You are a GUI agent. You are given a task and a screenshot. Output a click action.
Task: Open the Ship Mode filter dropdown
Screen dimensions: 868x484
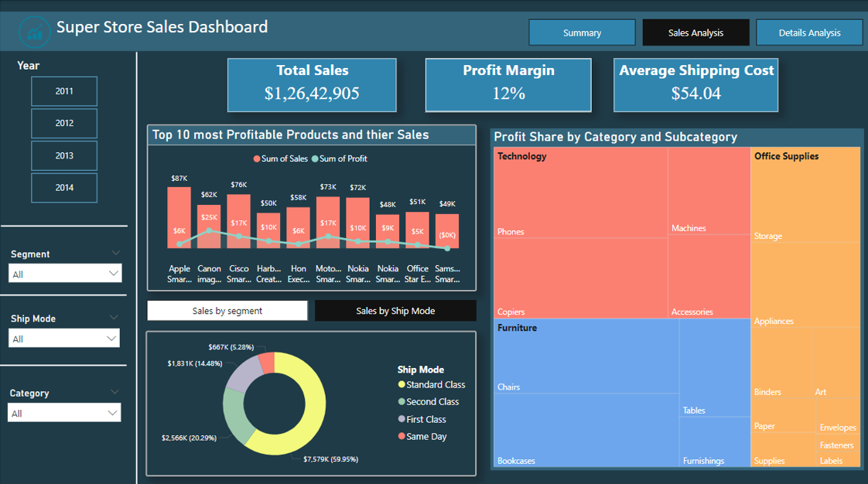(x=64, y=338)
